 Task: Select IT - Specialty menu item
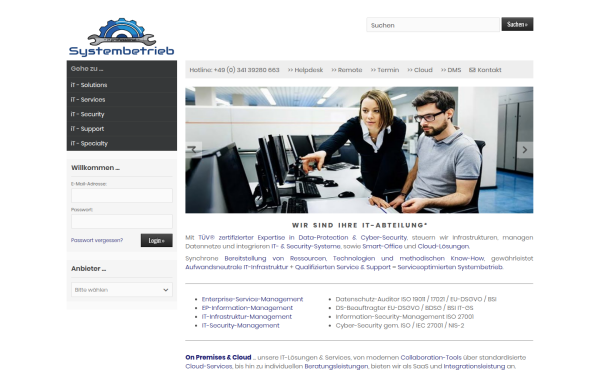tap(122, 143)
